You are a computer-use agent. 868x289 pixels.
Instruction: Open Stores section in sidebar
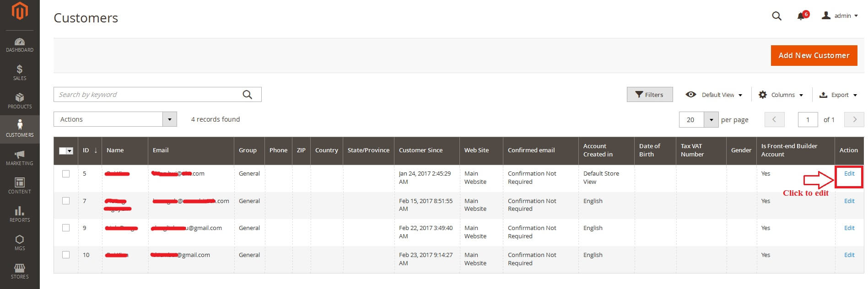(20, 272)
